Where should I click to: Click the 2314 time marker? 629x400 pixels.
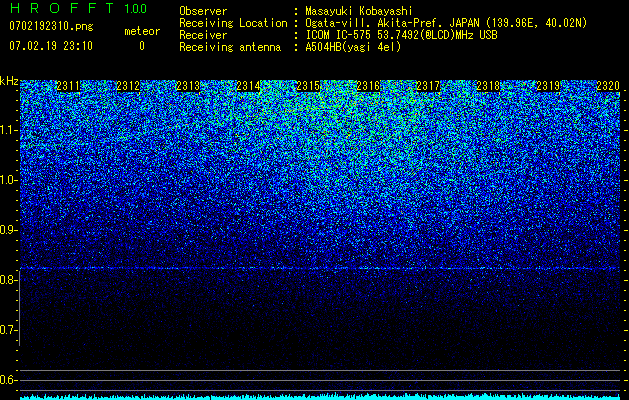pos(248,86)
